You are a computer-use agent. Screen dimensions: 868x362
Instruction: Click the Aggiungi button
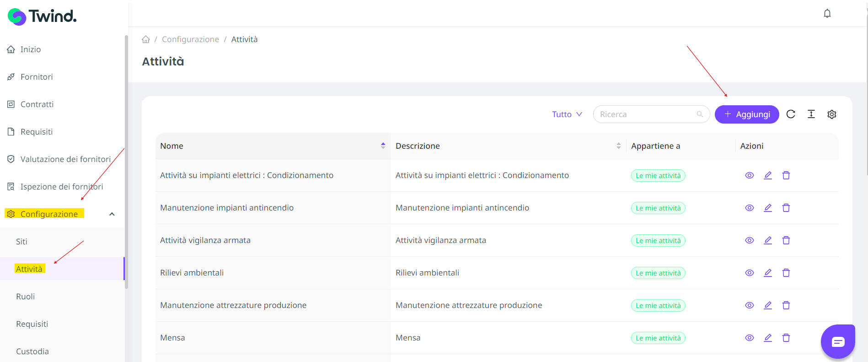point(747,114)
